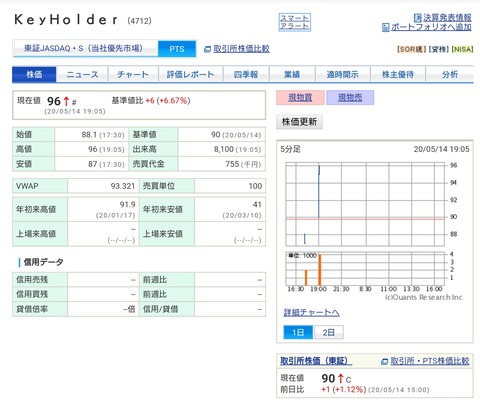
Task: Open the ニュース tab
Action: point(82,74)
